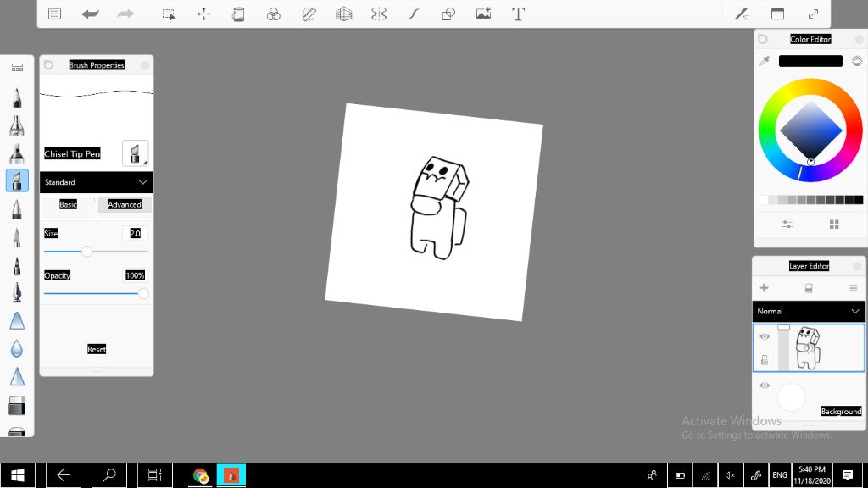Open Task View on the taskbar
Viewport: 868px width, 488px height.
[x=155, y=475]
